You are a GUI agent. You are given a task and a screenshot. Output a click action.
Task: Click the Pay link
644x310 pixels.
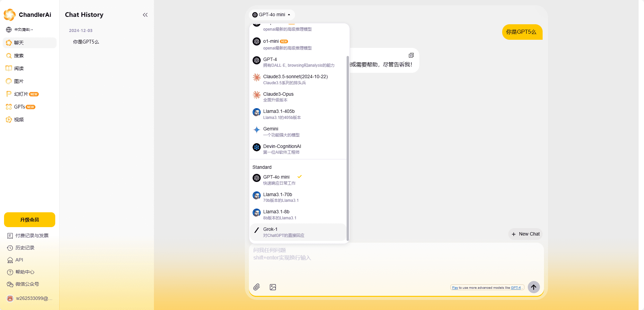(x=455, y=288)
